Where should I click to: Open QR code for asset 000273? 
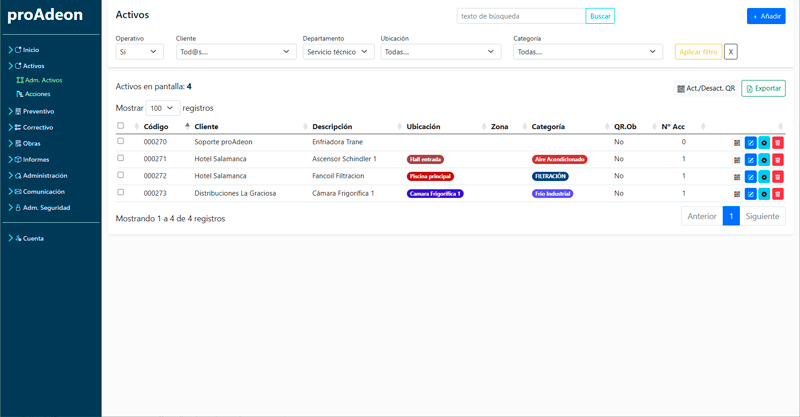coord(737,194)
